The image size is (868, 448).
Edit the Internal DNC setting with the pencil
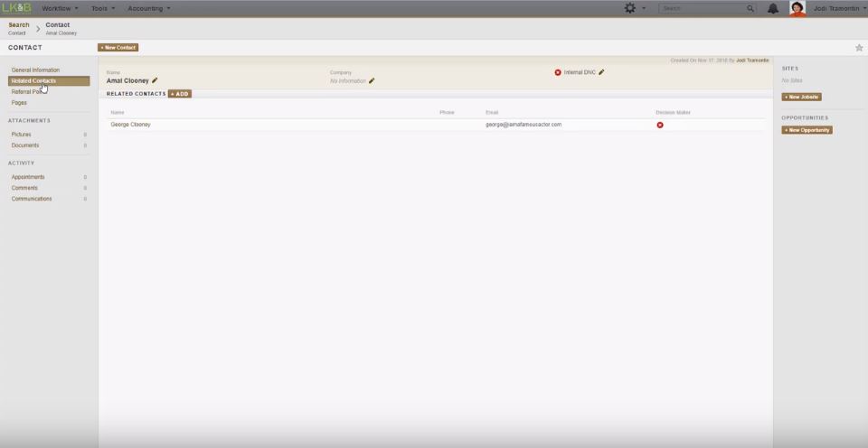[x=601, y=72]
